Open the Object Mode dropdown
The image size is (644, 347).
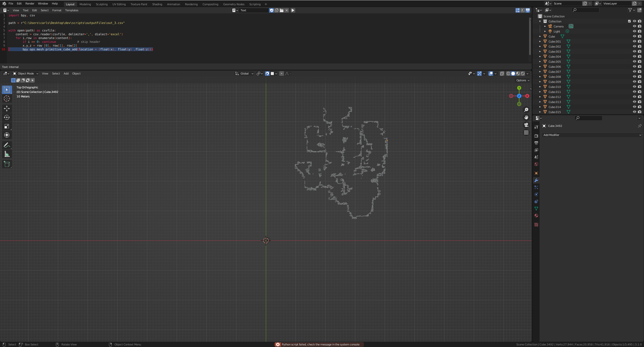(26, 74)
